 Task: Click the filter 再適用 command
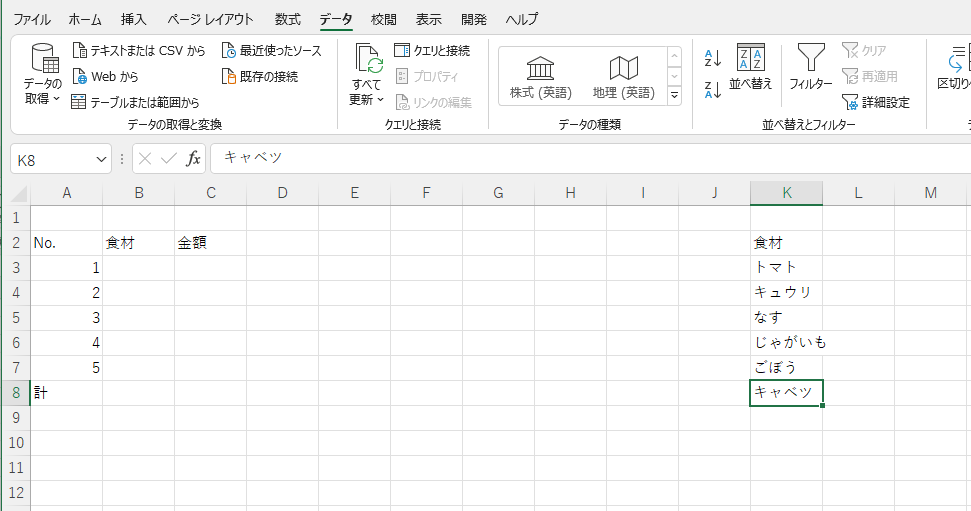click(870, 77)
